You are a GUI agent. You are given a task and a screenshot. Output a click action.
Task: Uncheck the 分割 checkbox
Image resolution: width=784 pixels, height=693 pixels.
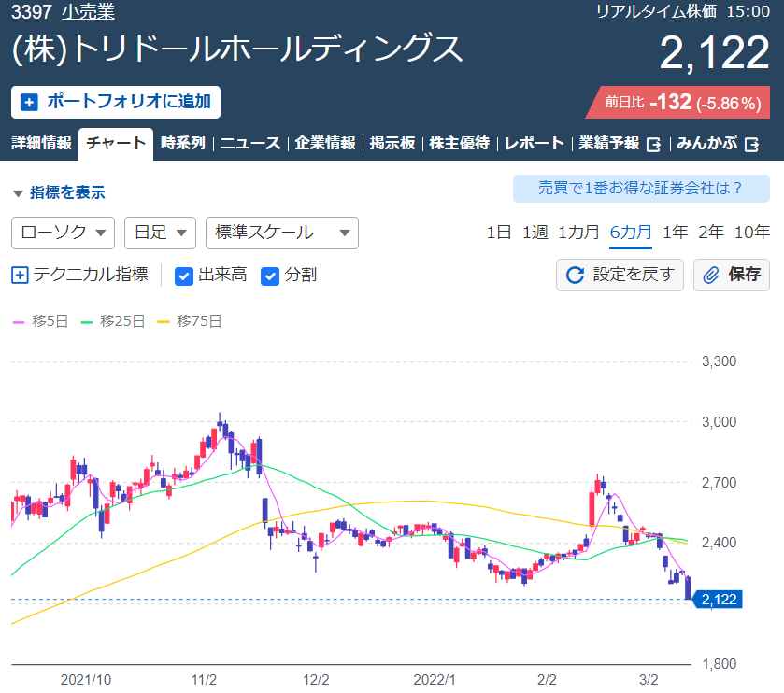[x=270, y=276]
